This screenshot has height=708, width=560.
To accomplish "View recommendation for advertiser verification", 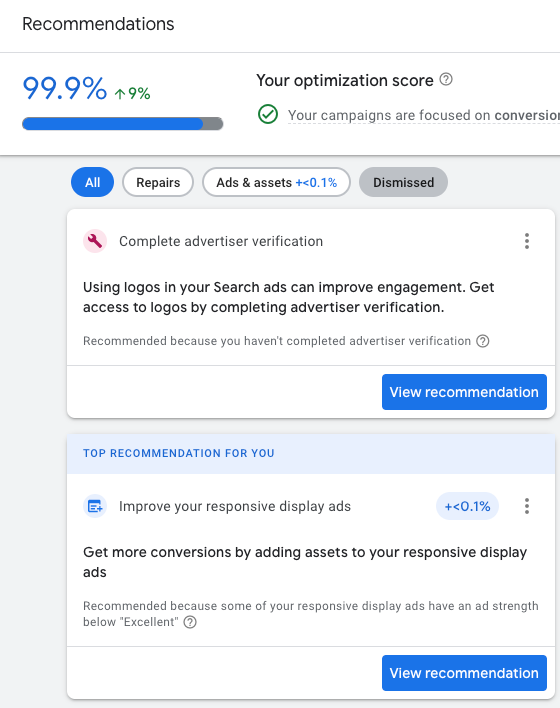I will coord(464,392).
